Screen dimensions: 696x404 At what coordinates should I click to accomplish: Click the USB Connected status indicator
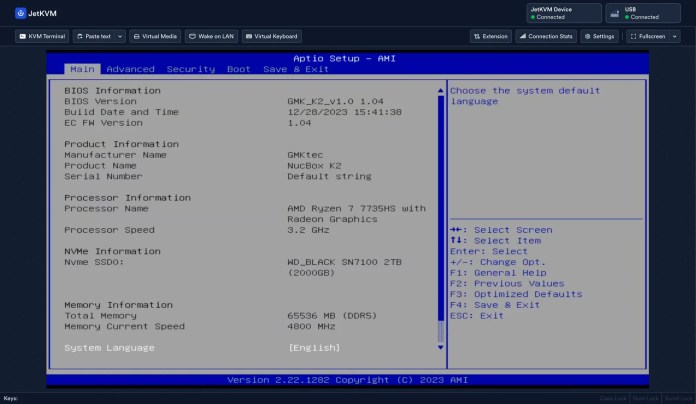643,13
